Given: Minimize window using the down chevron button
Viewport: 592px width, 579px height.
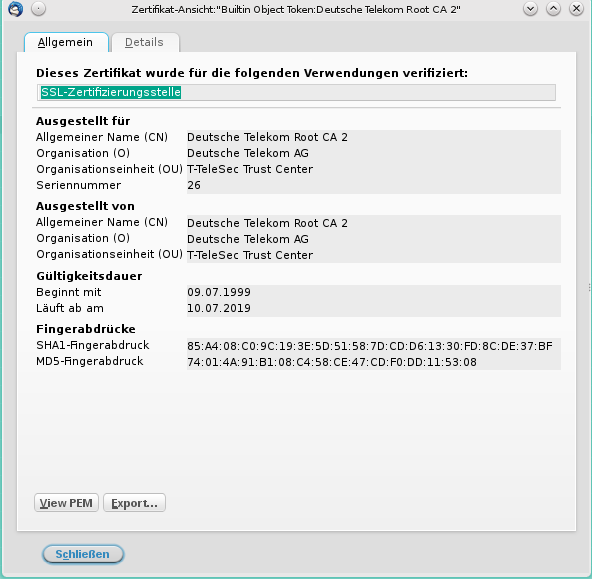Looking at the screenshot, I should tap(530, 9).
